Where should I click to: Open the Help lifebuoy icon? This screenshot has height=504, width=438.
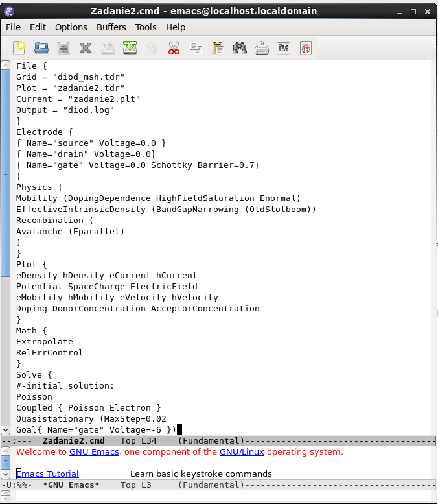[306, 48]
